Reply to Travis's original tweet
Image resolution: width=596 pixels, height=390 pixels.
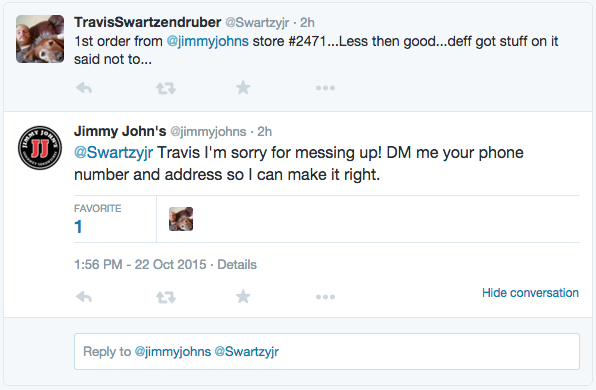click(84, 88)
